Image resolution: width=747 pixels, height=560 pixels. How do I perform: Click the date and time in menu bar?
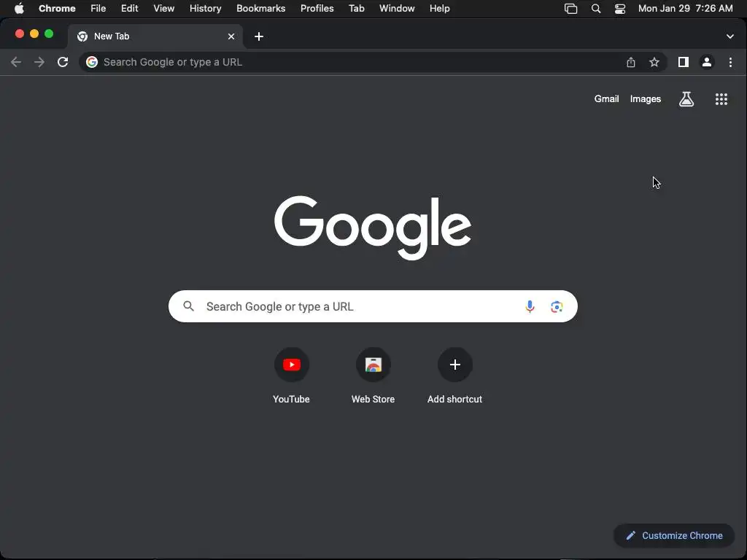685,9
